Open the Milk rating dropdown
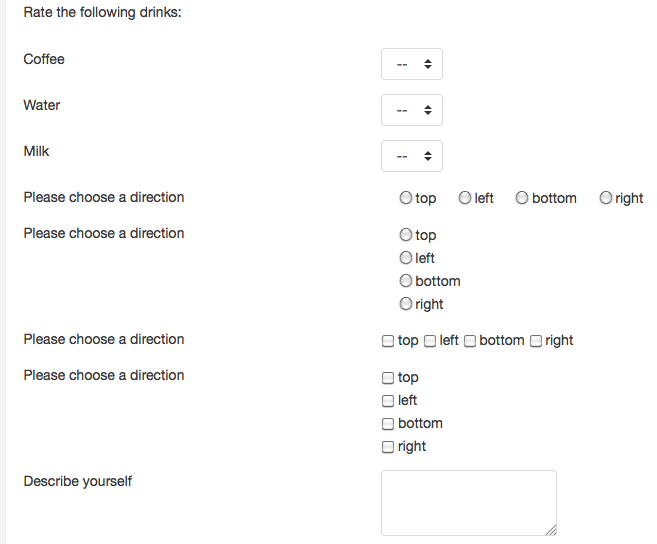This screenshot has height=544, width=657. (411, 156)
